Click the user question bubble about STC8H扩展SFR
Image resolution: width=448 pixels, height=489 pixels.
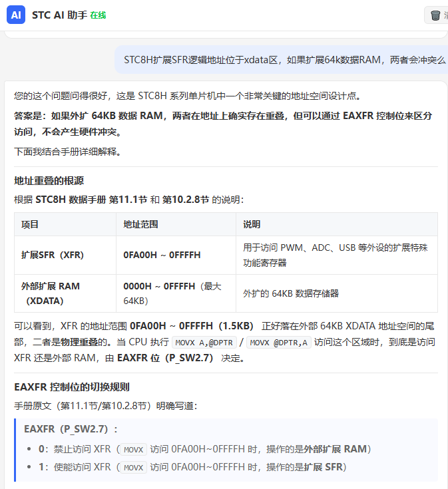coord(282,60)
